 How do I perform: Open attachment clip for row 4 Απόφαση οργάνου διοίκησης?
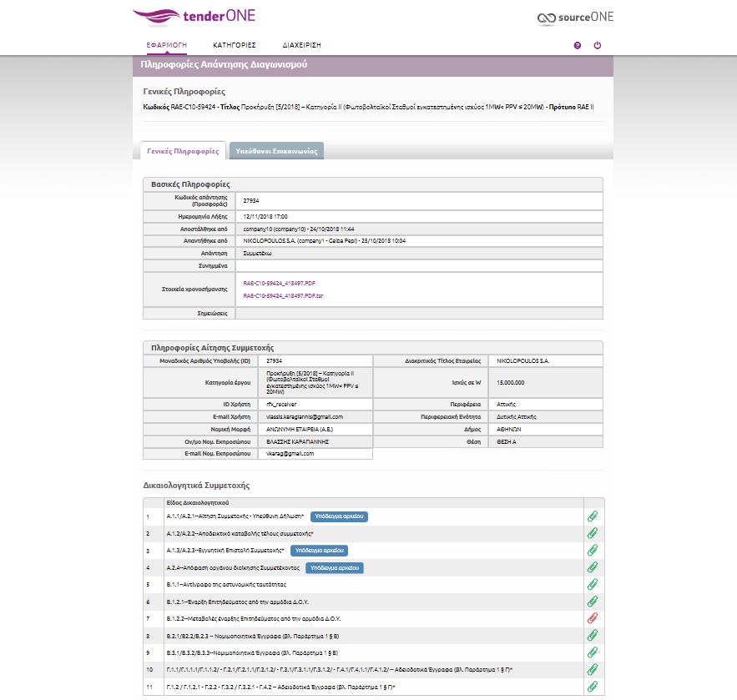point(593,567)
